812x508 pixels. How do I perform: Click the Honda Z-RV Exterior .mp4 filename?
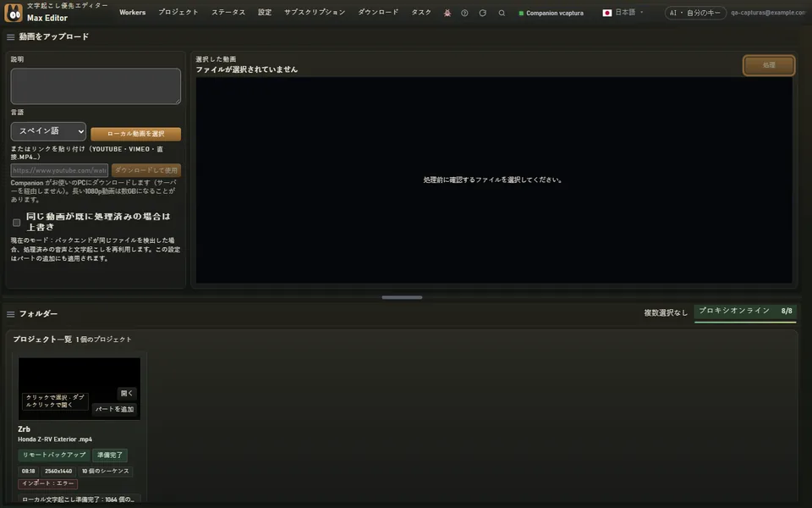pyautogui.click(x=55, y=439)
